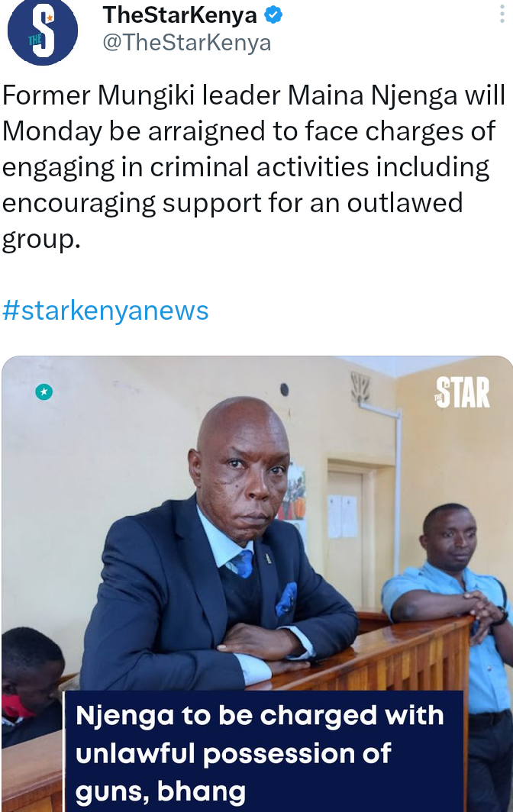The image size is (513, 812).
Task: Open the #starkenyanews hashtag
Action: (105, 310)
